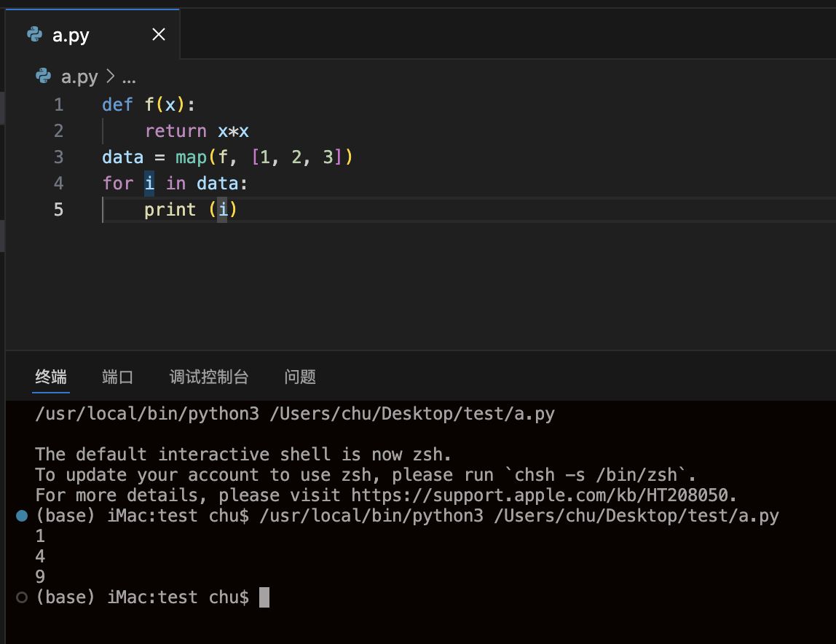Viewport: 836px width, 644px height.
Task: Close the a.py editor tab
Action: [x=158, y=35]
